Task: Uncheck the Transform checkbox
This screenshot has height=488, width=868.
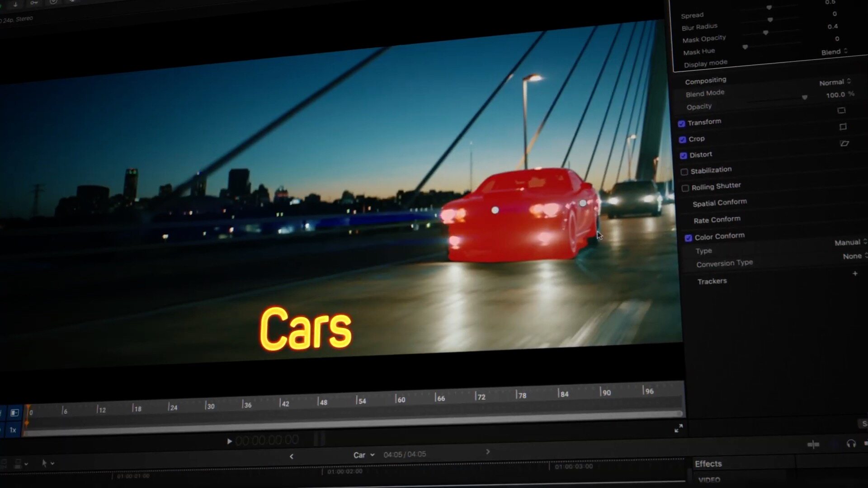Action: click(x=682, y=123)
